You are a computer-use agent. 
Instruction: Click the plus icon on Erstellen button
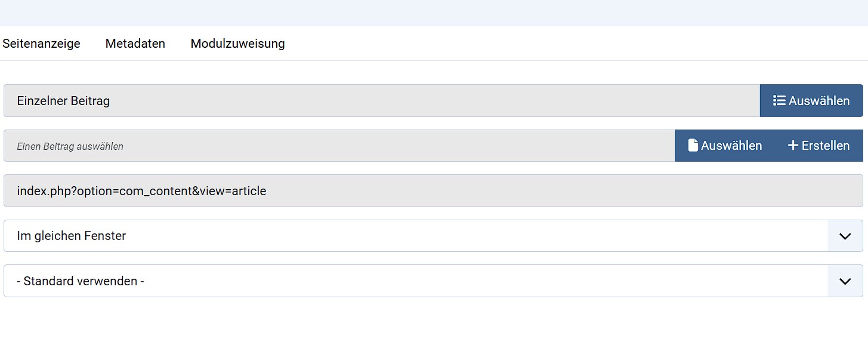pos(793,146)
